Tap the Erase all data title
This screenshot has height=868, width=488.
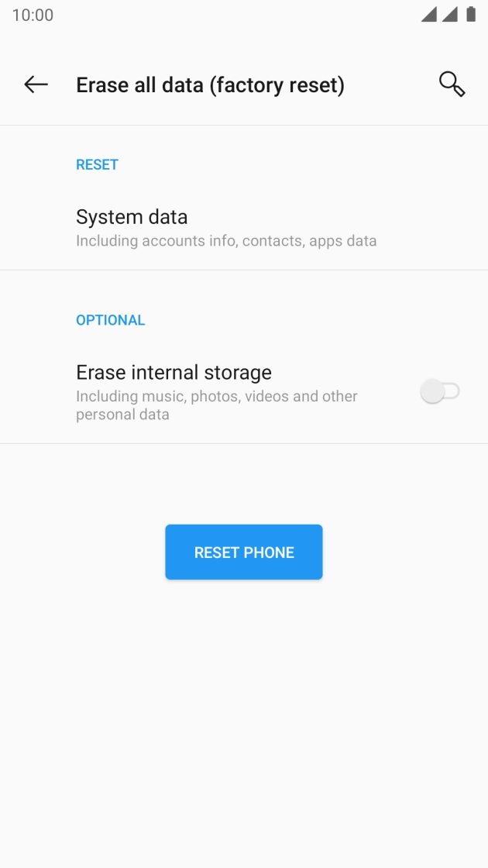click(212, 84)
